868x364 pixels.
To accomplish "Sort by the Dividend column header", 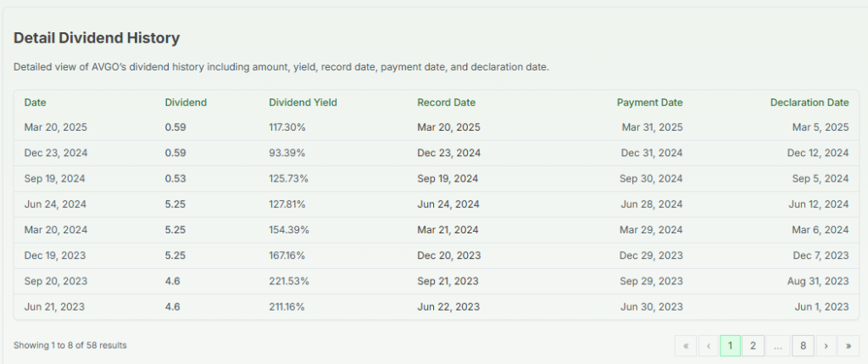I will 186,103.
